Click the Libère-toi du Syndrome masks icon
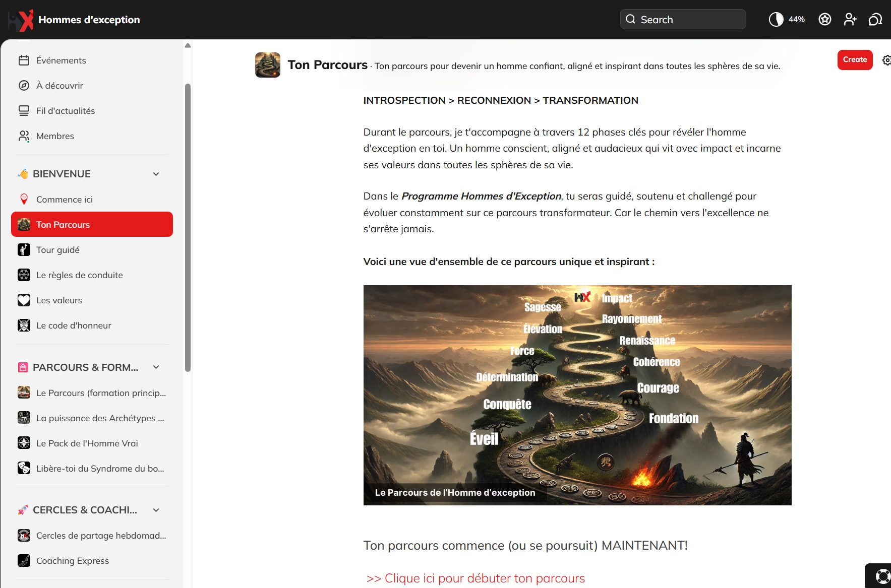 24,468
